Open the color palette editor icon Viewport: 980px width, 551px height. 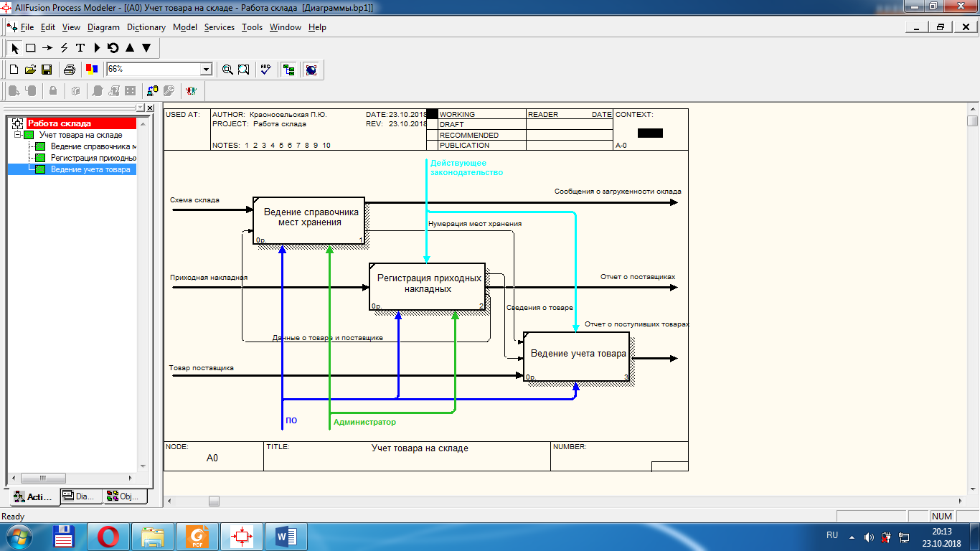pos(92,70)
